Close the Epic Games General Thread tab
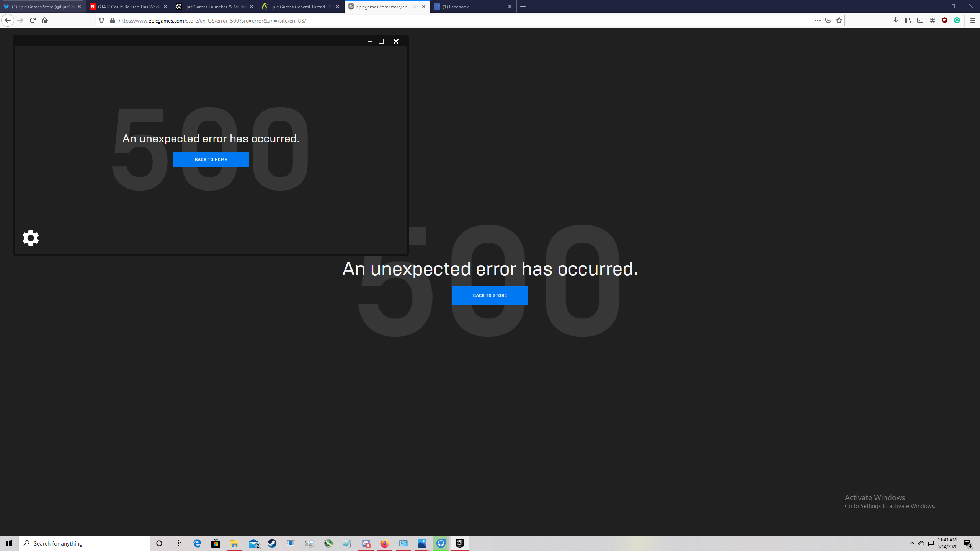This screenshot has height=551, width=980. pyautogui.click(x=338, y=7)
